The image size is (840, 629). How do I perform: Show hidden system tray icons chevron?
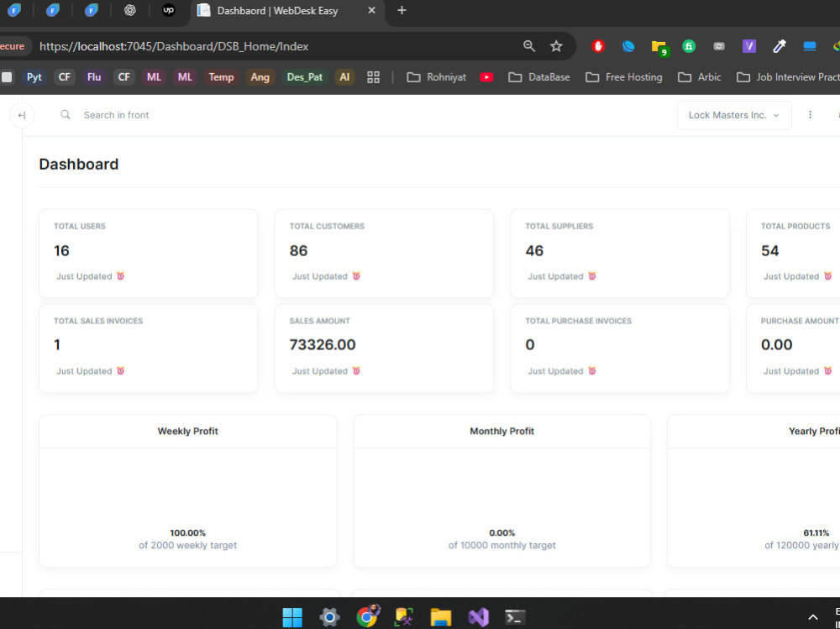(x=812, y=617)
